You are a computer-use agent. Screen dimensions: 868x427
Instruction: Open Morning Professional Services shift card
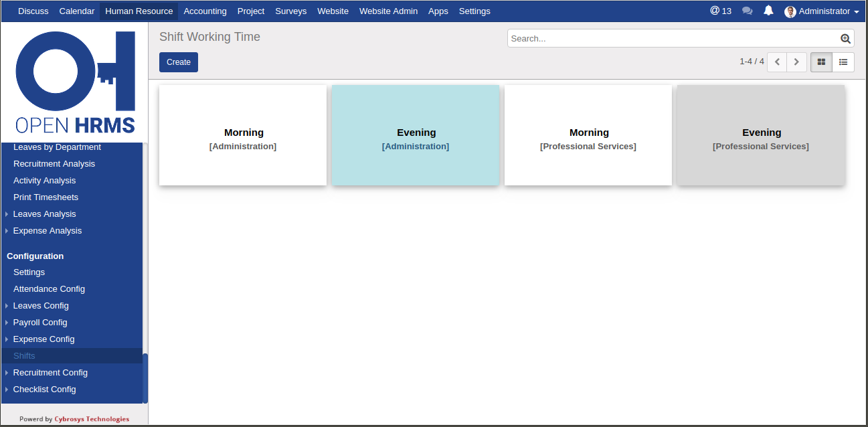coord(588,135)
